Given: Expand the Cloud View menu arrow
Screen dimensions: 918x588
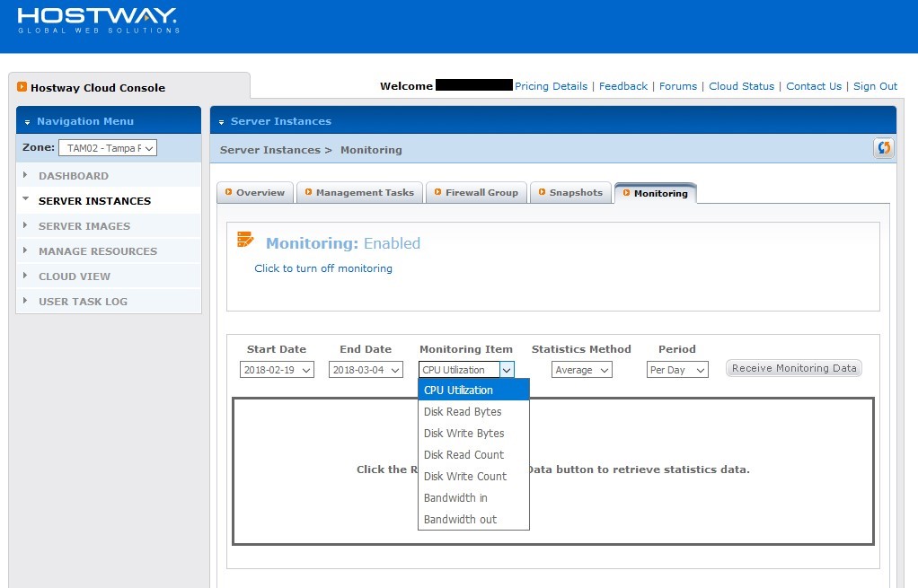Looking at the screenshot, I should (25, 275).
